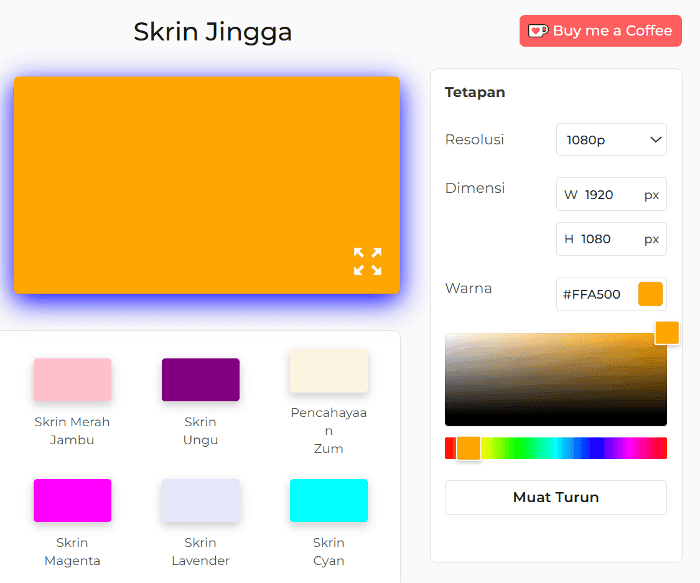The width and height of the screenshot is (700, 583).
Task: Select the Skrin Lavender thumbnail
Action: pos(200,500)
